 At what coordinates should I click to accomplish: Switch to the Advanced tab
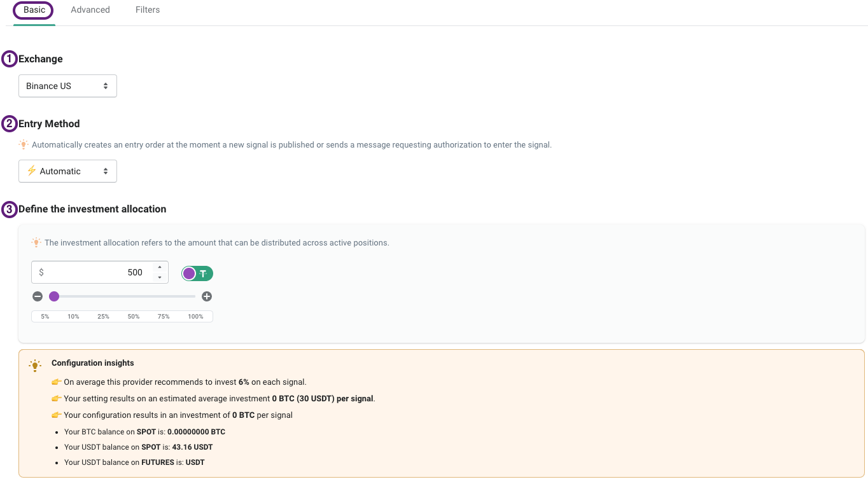(90, 10)
